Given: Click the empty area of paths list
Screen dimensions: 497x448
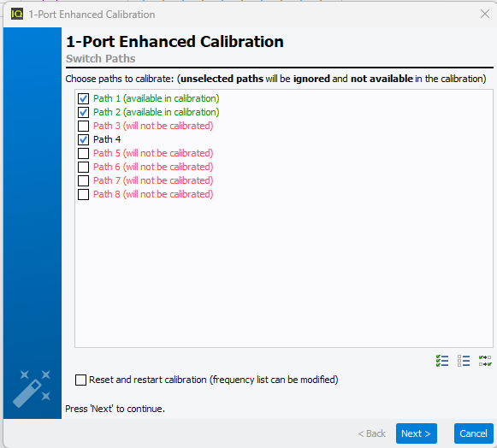Looking at the screenshot, I should pos(284,273).
